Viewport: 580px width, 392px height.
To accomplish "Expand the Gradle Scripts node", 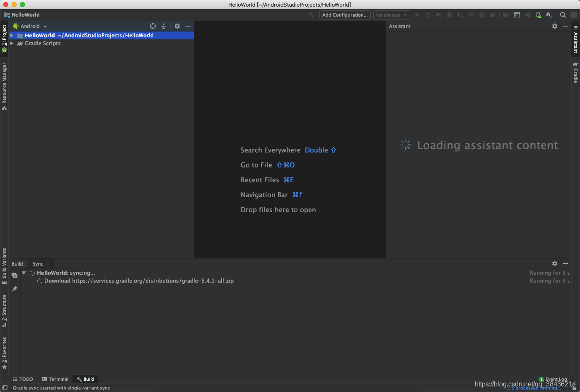I will coord(12,44).
